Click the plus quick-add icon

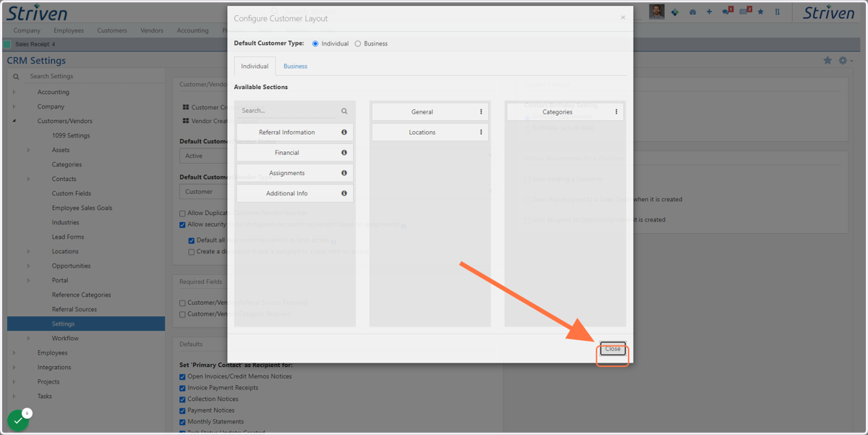709,12
